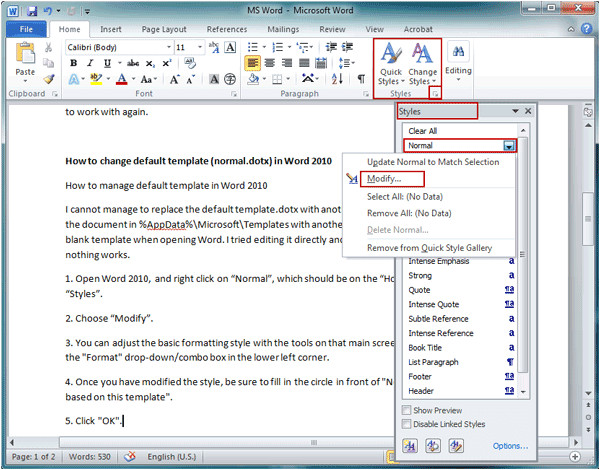Expand the Normal style dropdown arrow
This screenshot has width=600, height=470.
(x=510, y=146)
